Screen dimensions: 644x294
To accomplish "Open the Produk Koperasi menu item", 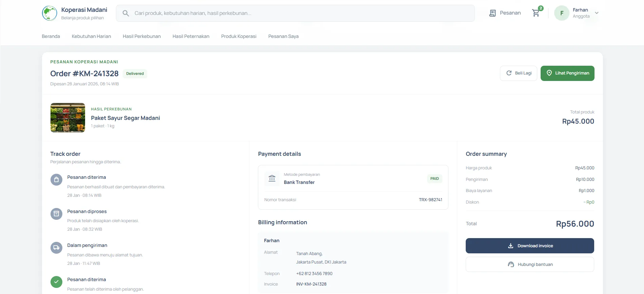I will (239, 36).
